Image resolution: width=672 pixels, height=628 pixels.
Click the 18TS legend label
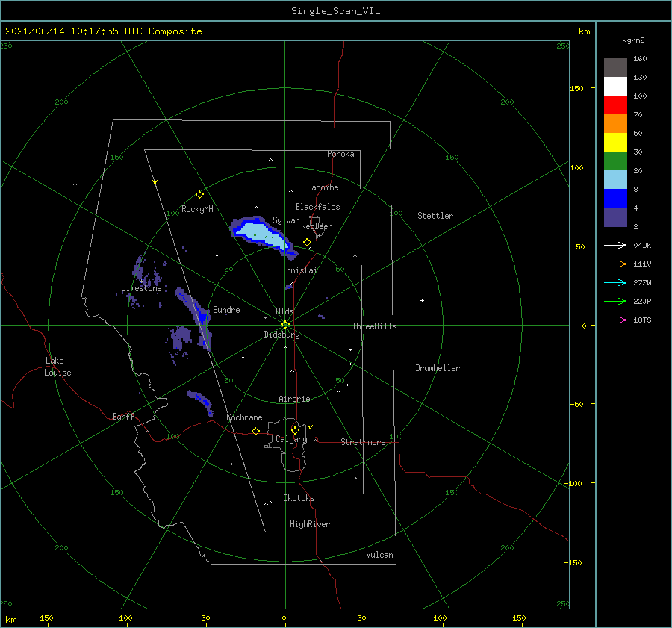click(642, 320)
